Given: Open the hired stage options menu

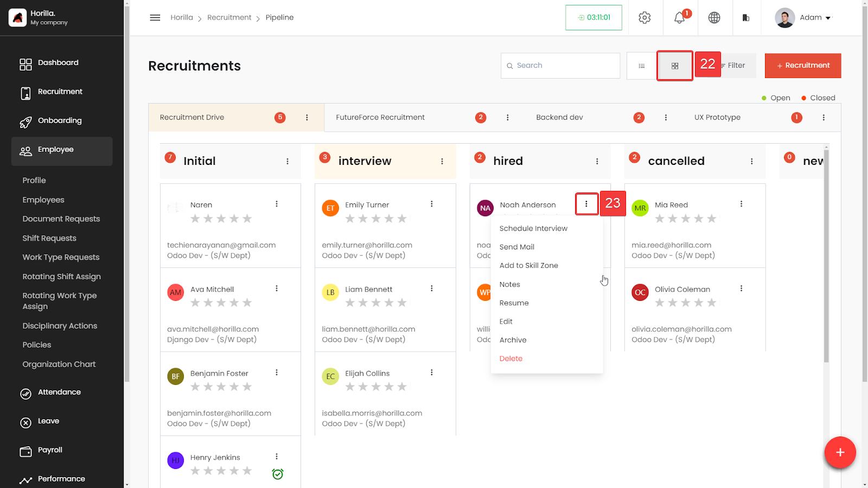Looking at the screenshot, I should pos(597,162).
